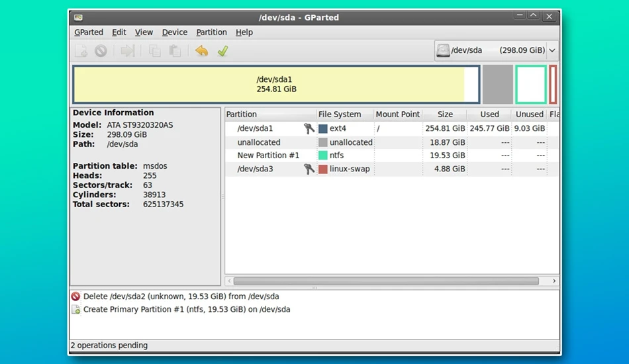Click the lock keys icon on /dev/sda1 row
Viewport: 629px width, 364px height.
click(309, 128)
